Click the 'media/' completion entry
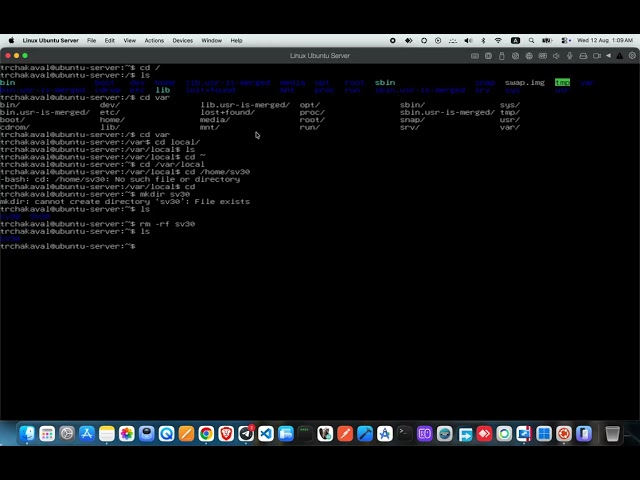 (x=215, y=120)
